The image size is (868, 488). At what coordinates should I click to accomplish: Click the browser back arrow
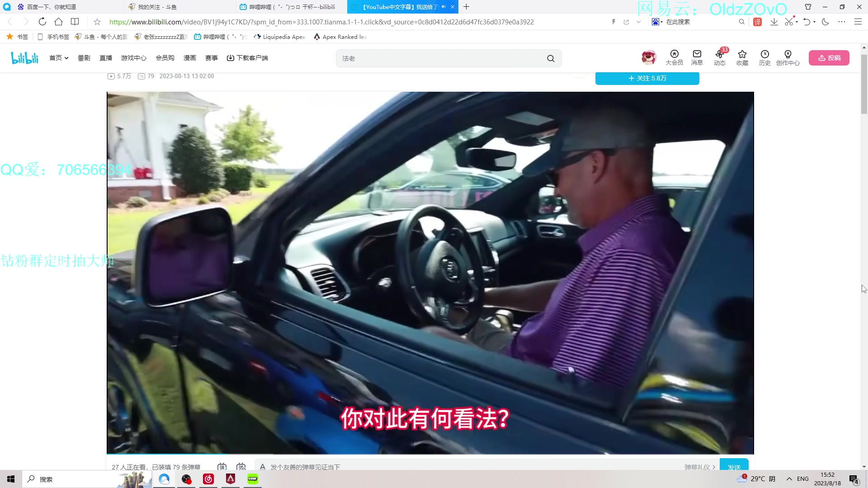(10, 22)
